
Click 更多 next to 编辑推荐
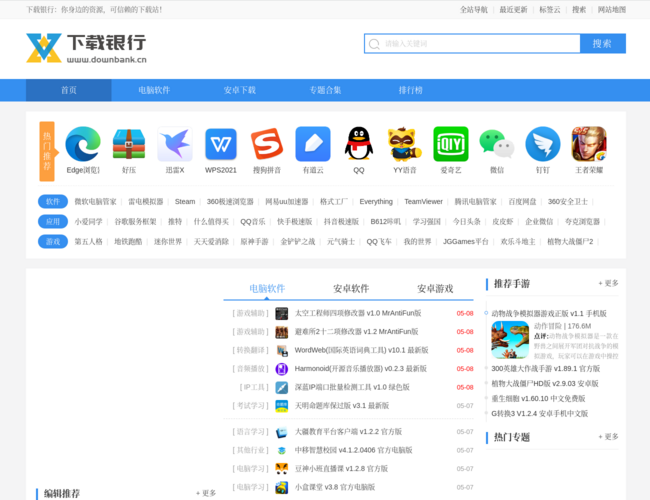pyautogui.click(x=206, y=493)
